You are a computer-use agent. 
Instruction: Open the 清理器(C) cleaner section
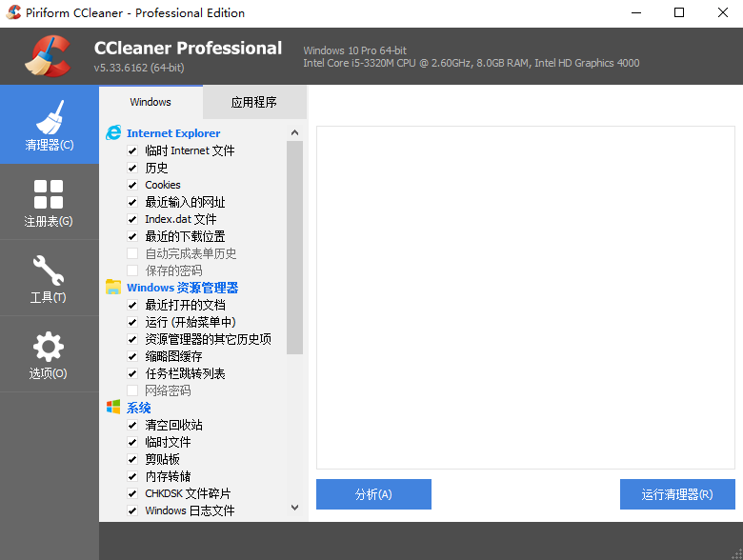pos(50,125)
